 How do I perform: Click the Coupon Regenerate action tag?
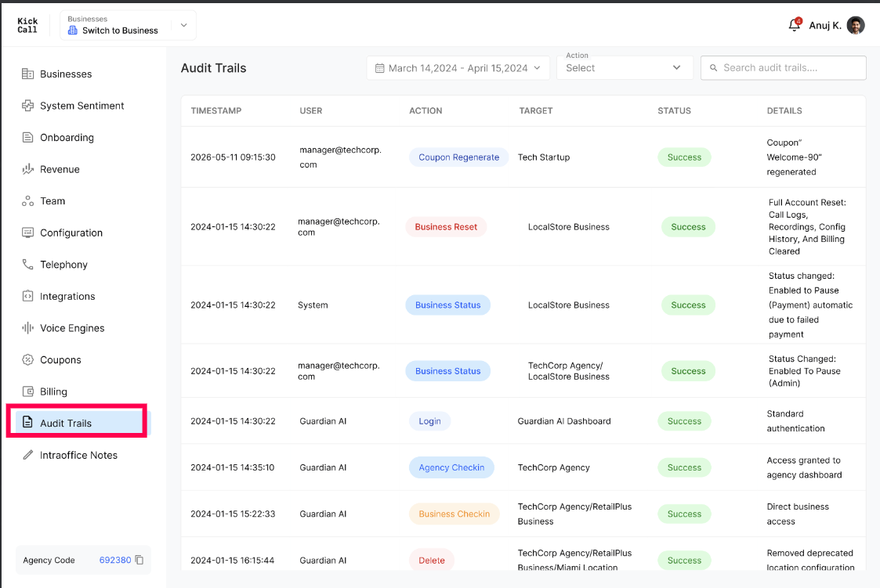pos(458,157)
